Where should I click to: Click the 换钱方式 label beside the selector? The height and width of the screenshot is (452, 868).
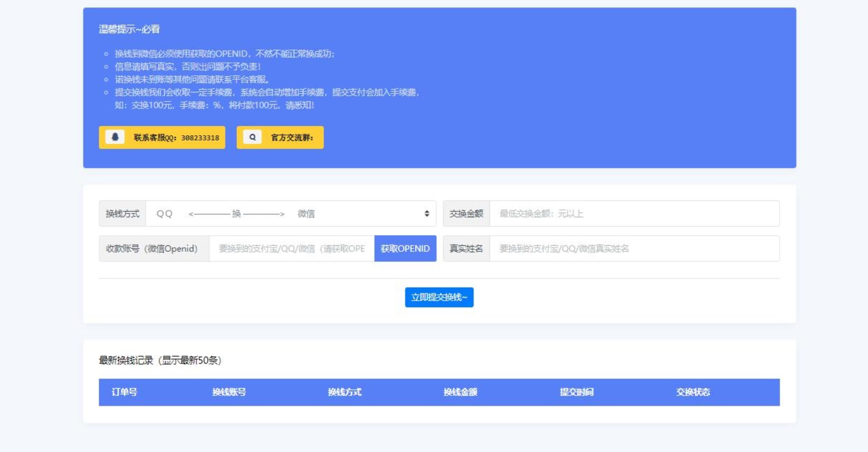click(123, 213)
